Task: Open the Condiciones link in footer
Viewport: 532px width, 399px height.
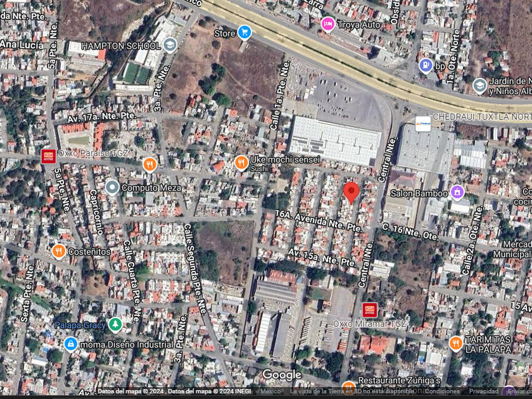Action: [x=442, y=391]
